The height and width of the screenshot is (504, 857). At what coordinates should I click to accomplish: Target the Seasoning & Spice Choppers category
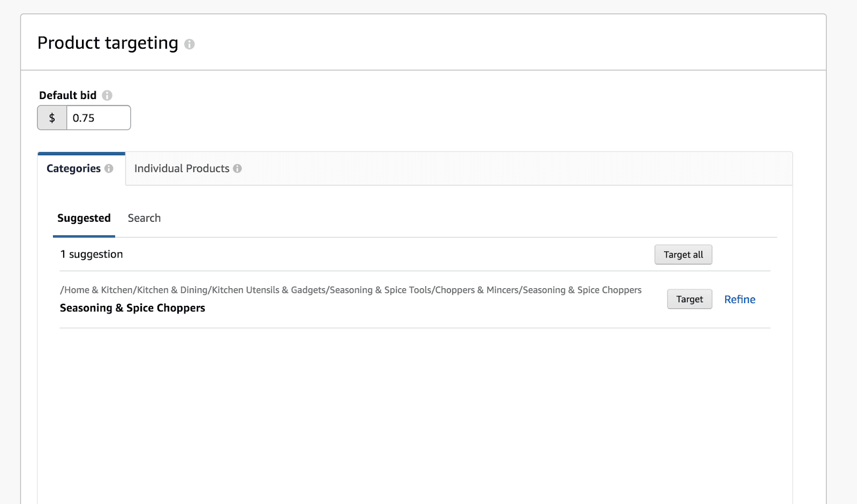[x=689, y=299]
